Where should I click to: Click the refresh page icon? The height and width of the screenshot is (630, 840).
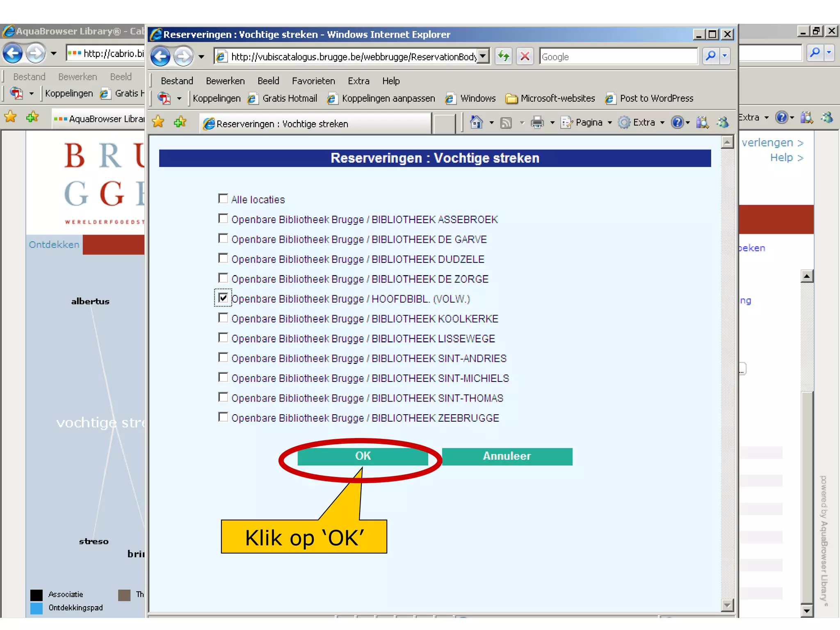click(x=504, y=56)
